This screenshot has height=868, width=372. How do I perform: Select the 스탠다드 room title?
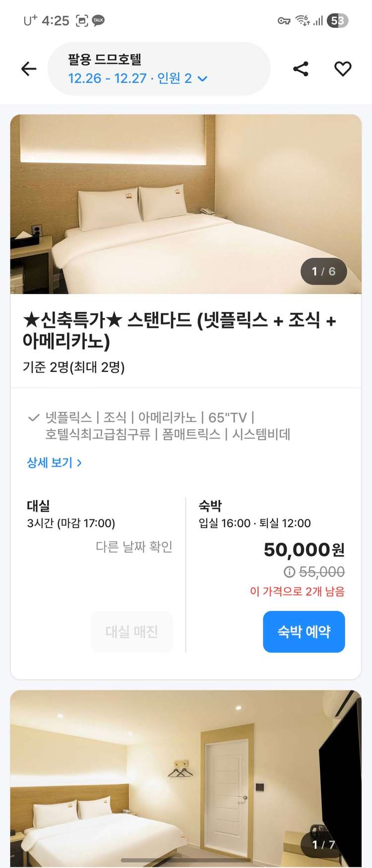click(x=179, y=330)
